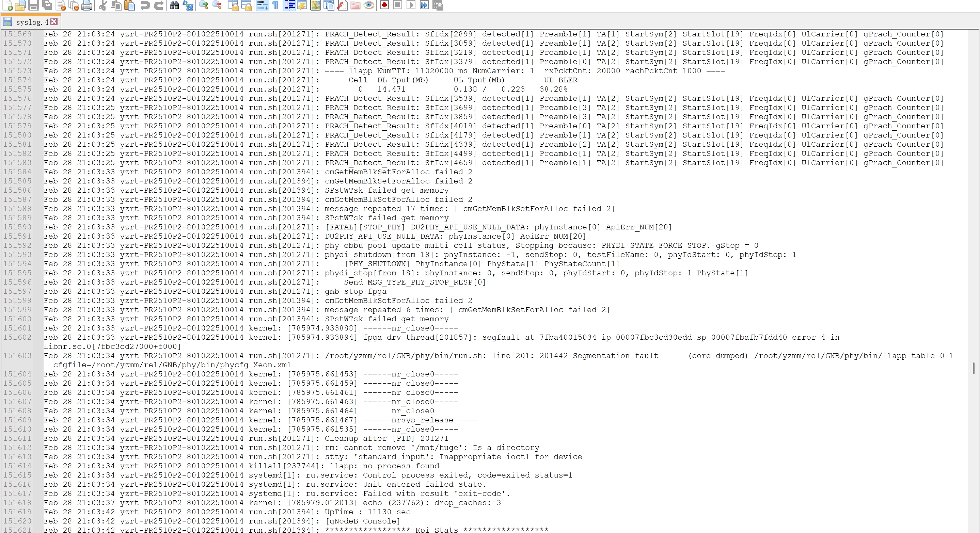Viewport: 980px width, 533px height.
Task: Click line number 151590 in the margin
Action: (17, 227)
